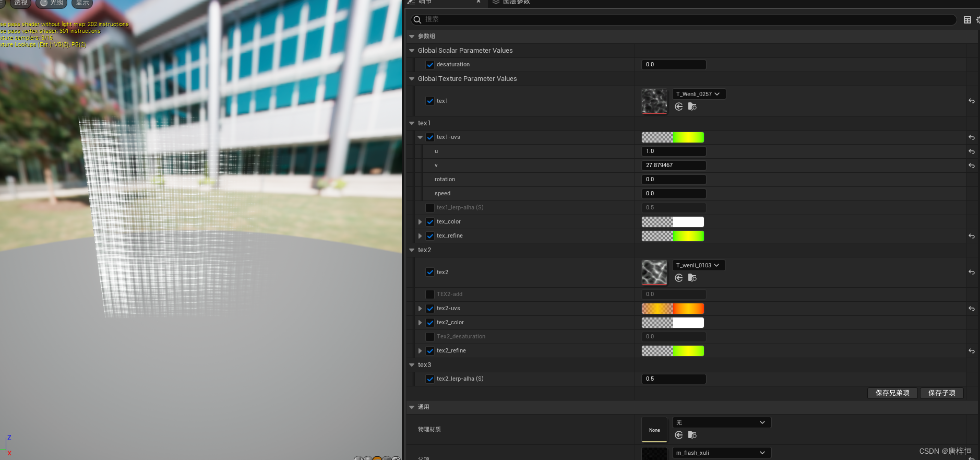
Task: Click 保存子项 button
Action: (x=942, y=393)
